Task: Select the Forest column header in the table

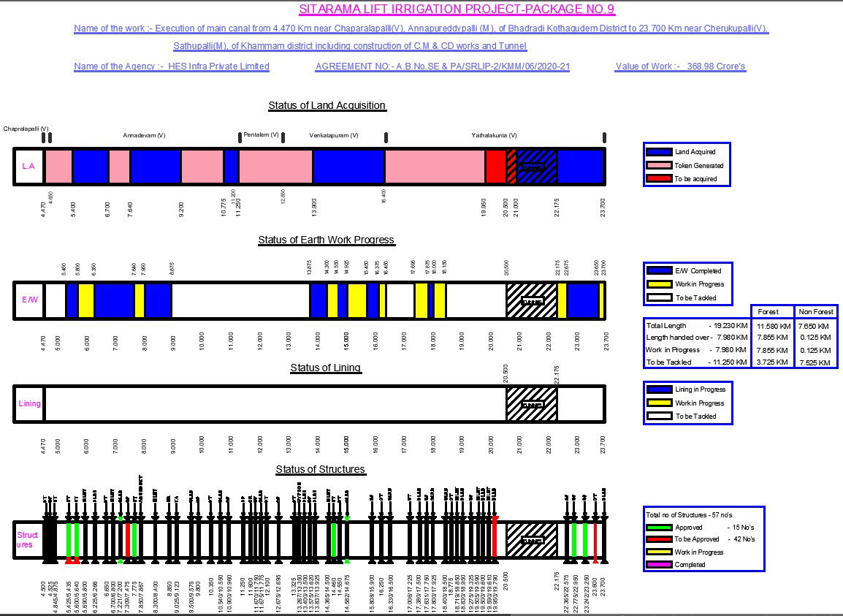Action: click(x=772, y=311)
